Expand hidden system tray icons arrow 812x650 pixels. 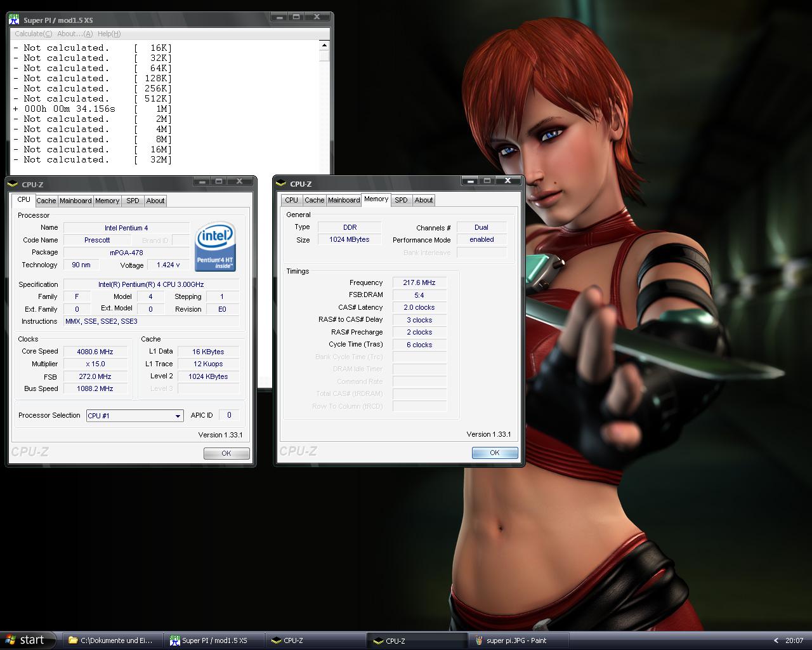(x=776, y=640)
